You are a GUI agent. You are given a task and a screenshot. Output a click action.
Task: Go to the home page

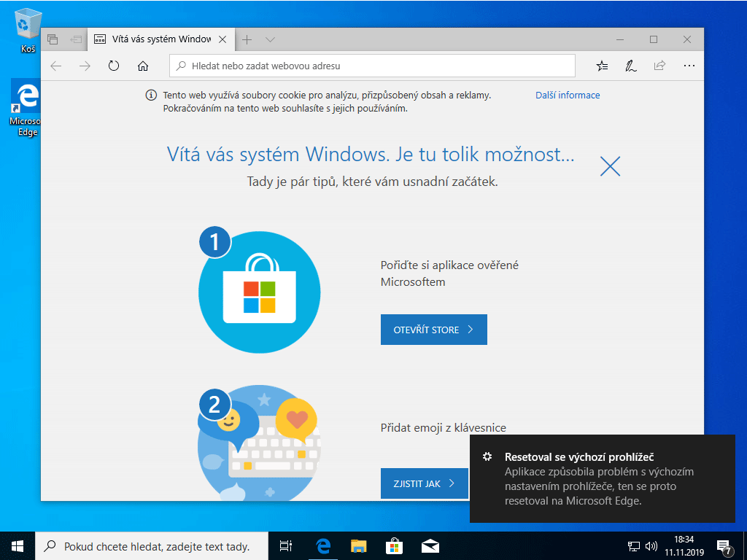click(x=142, y=66)
